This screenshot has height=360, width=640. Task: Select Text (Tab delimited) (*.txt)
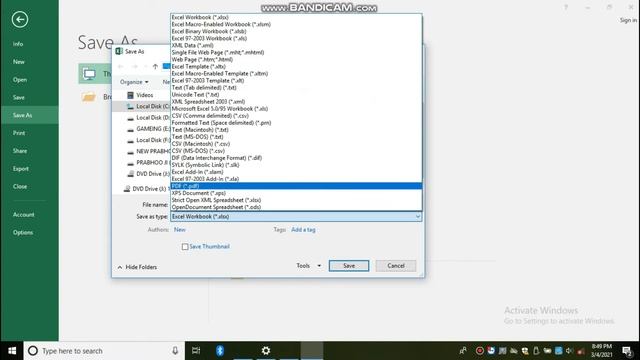coord(296,87)
